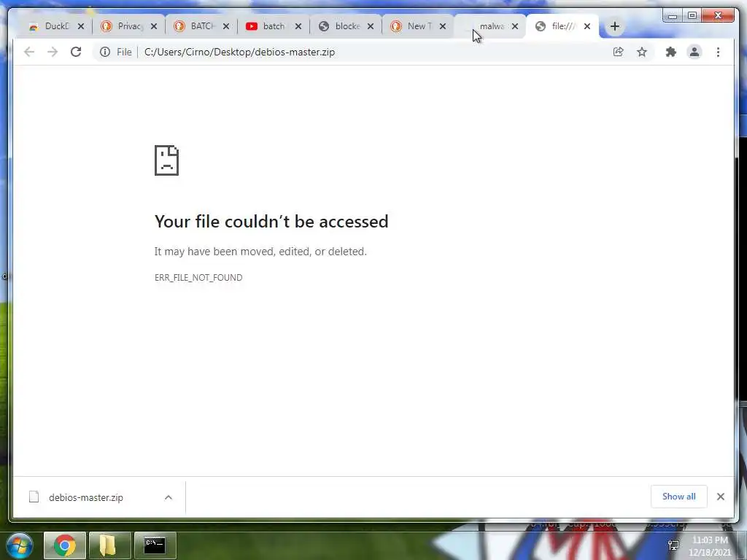Close the YouTube batch tab

coord(298,26)
